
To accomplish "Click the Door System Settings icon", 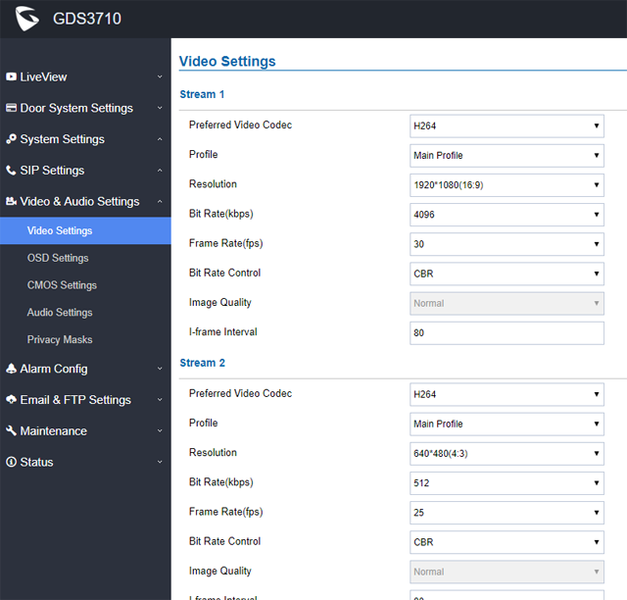I will click(11, 108).
